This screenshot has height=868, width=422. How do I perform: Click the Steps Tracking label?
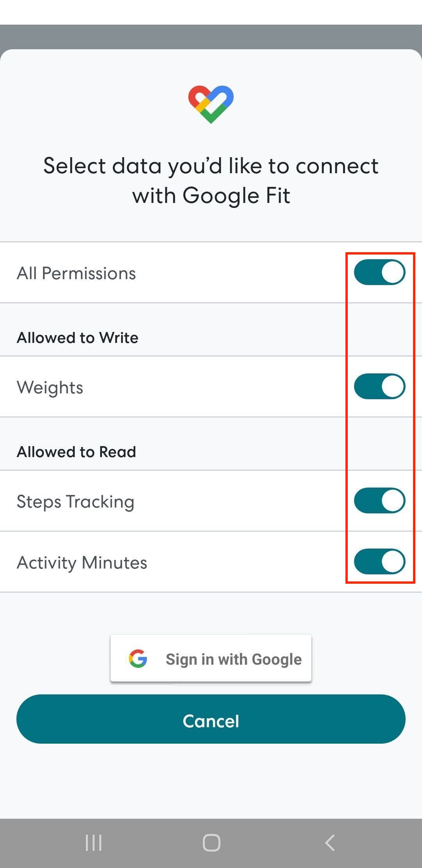coord(75,501)
